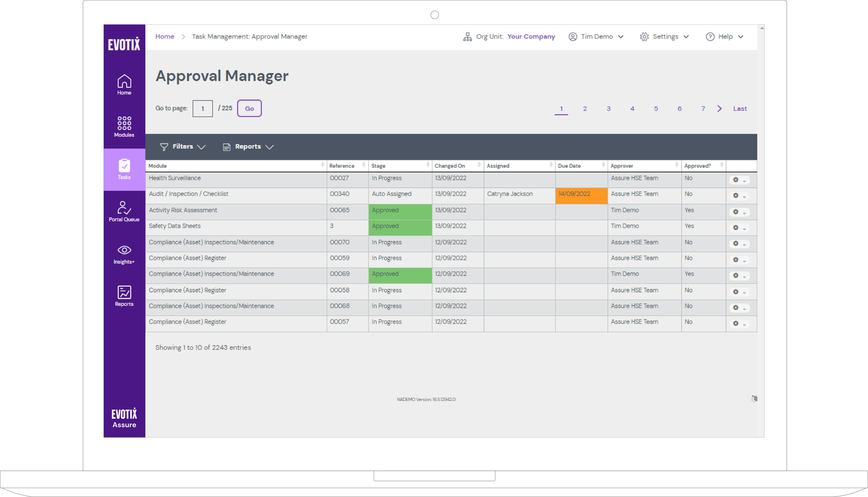Click the Tim Demo user profile icon

pos(573,37)
